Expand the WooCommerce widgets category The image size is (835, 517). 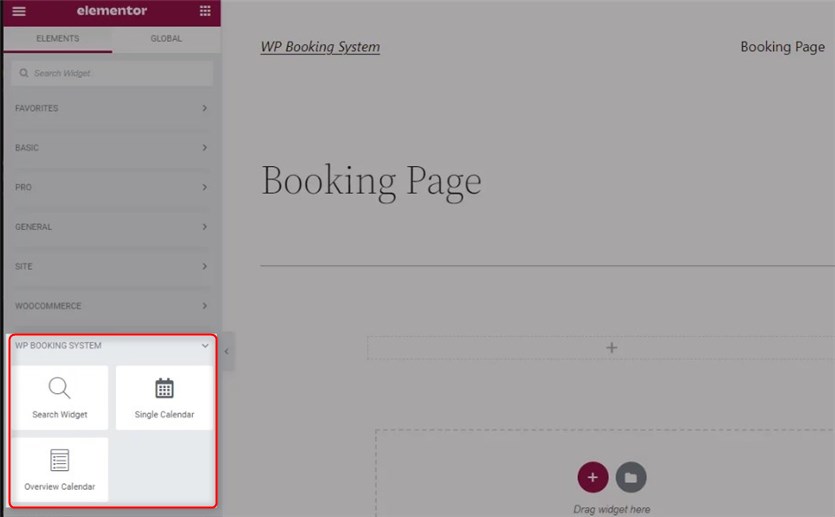(x=110, y=306)
